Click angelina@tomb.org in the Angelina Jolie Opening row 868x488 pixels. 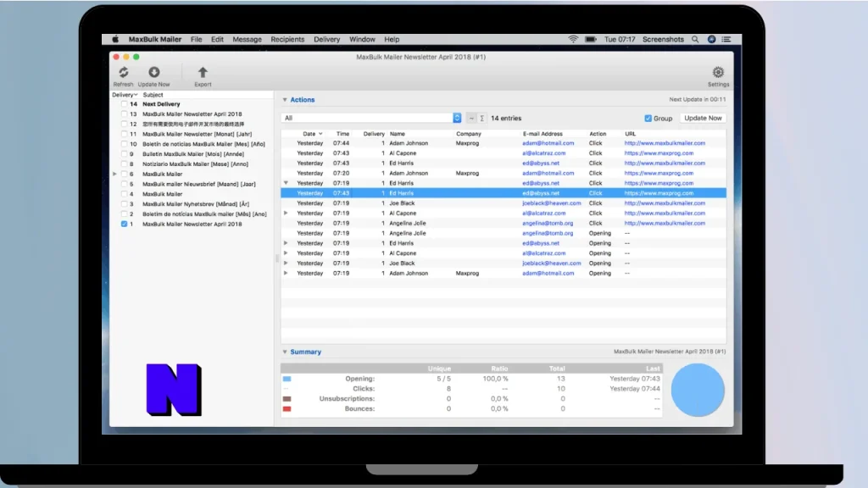pyautogui.click(x=548, y=233)
